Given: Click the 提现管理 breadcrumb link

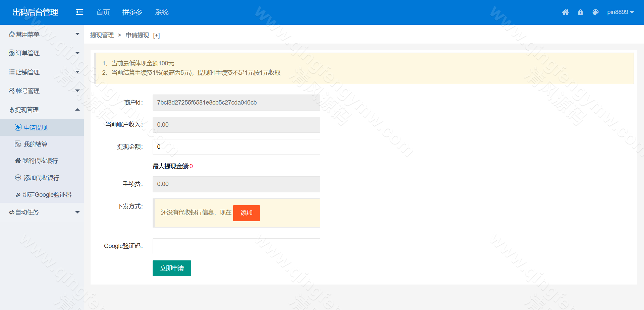Looking at the screenshot, I should [x=102, y=35].
